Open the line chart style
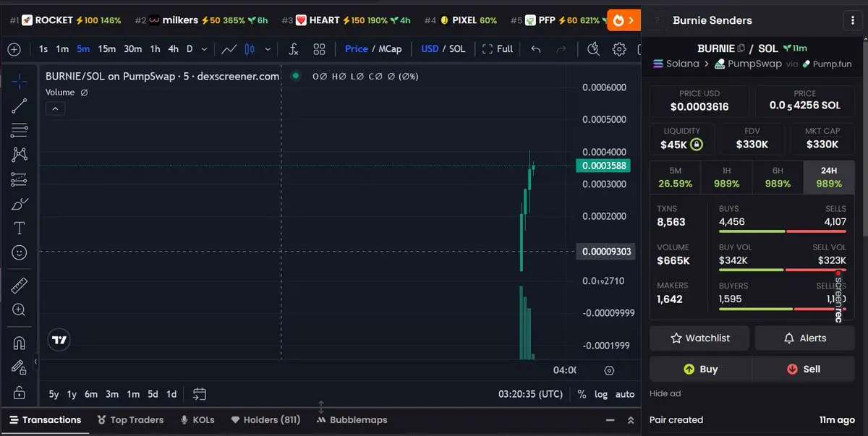 pyautogui.click(x=229, y=49)
